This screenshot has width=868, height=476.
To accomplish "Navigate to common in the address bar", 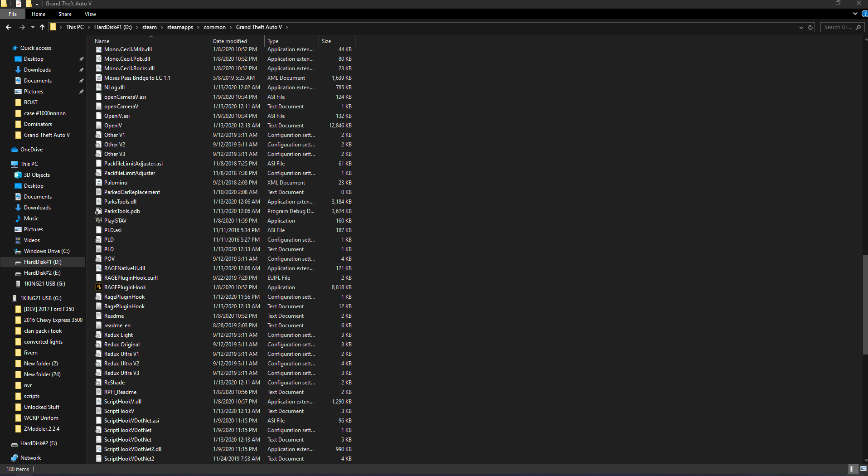I will click(x=214, y=27).
